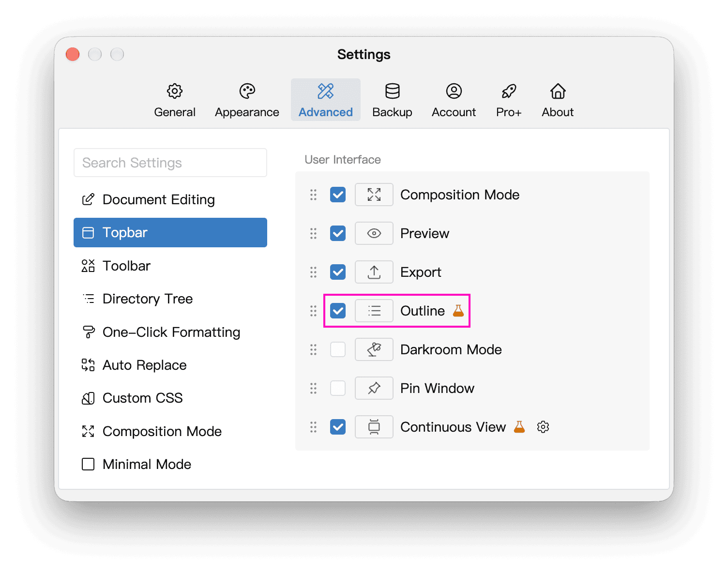Uncheck the Preview checkbox
Screen dimensions: 728x573
pos(338,233)
